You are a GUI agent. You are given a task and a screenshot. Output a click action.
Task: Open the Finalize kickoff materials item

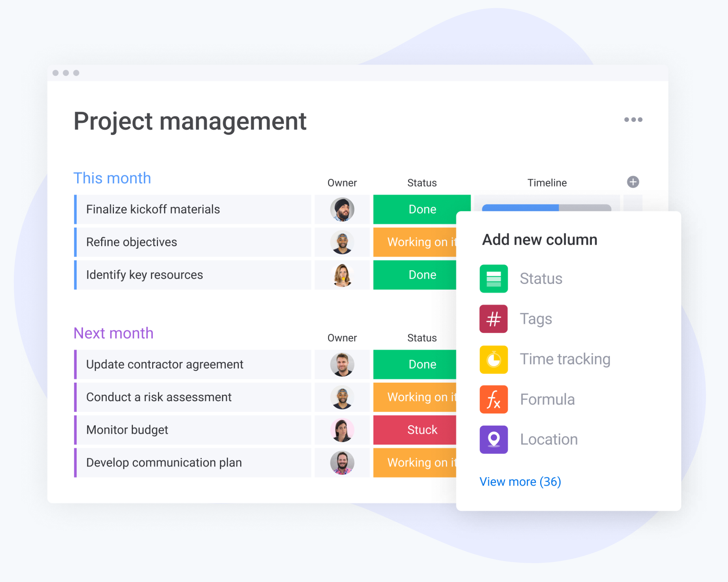[x=193, y=210]
